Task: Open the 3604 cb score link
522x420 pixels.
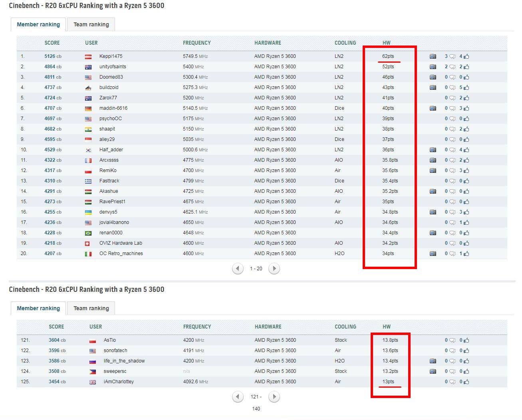Action: [57, 340]
